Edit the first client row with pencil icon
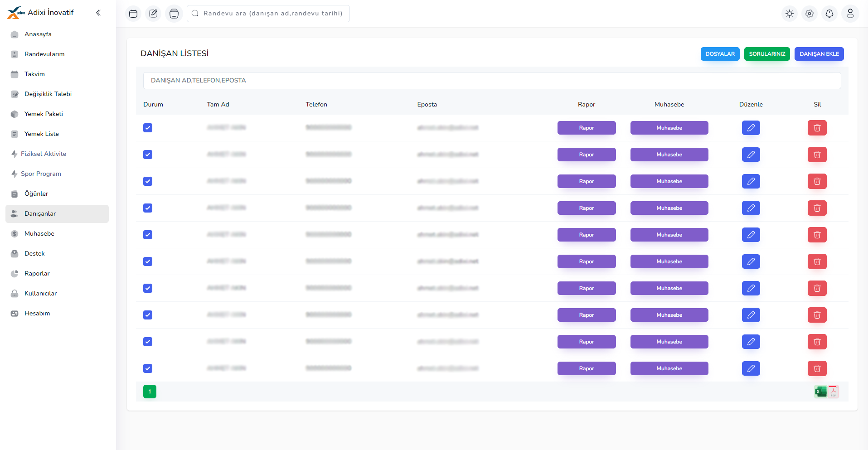 click(751, 128)
